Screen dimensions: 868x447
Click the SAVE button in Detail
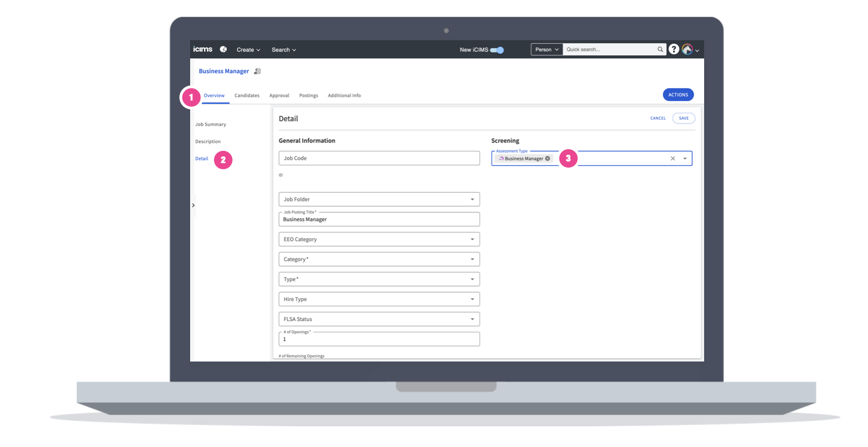pyautogui.click(x=683, y=118)
